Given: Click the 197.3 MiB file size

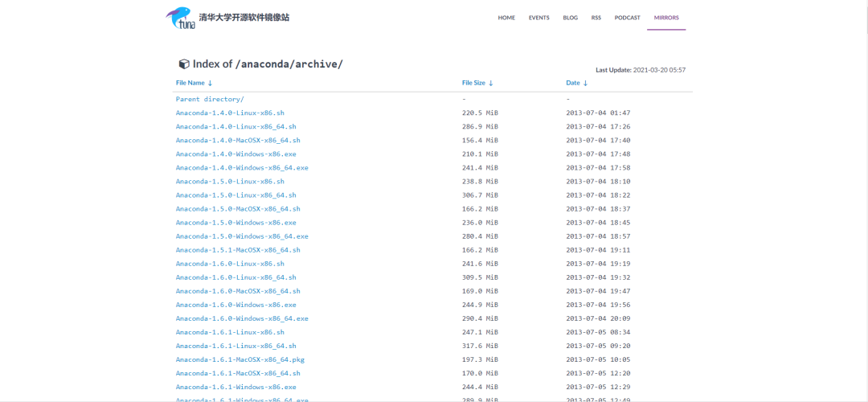Looking at the screenshot, I should click(x=480, y=359).
